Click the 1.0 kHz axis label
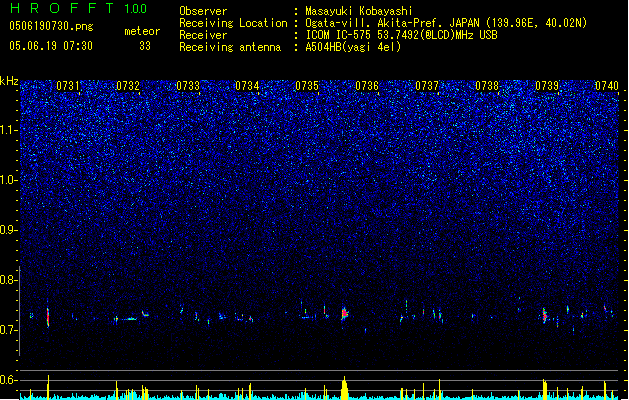 [9, 180]
